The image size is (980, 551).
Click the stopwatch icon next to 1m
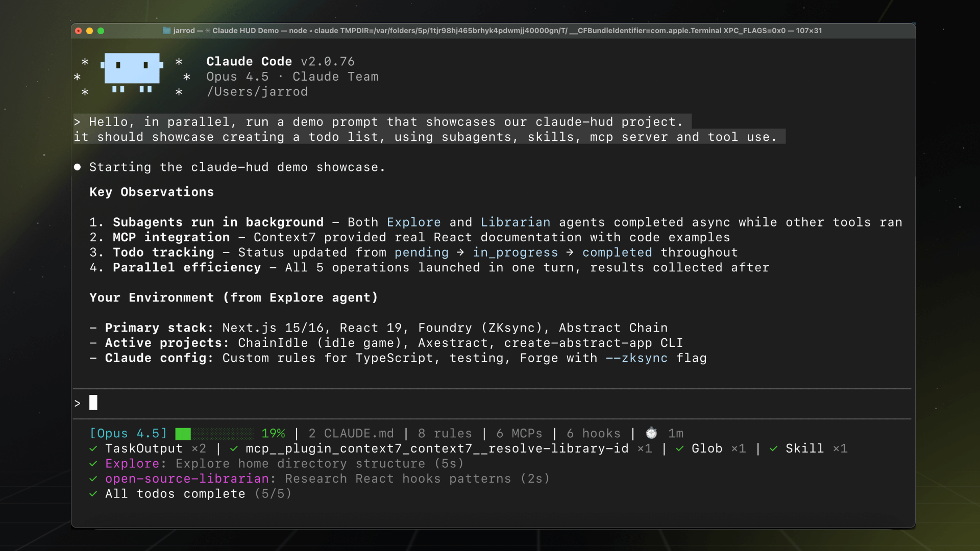(652, 433)
